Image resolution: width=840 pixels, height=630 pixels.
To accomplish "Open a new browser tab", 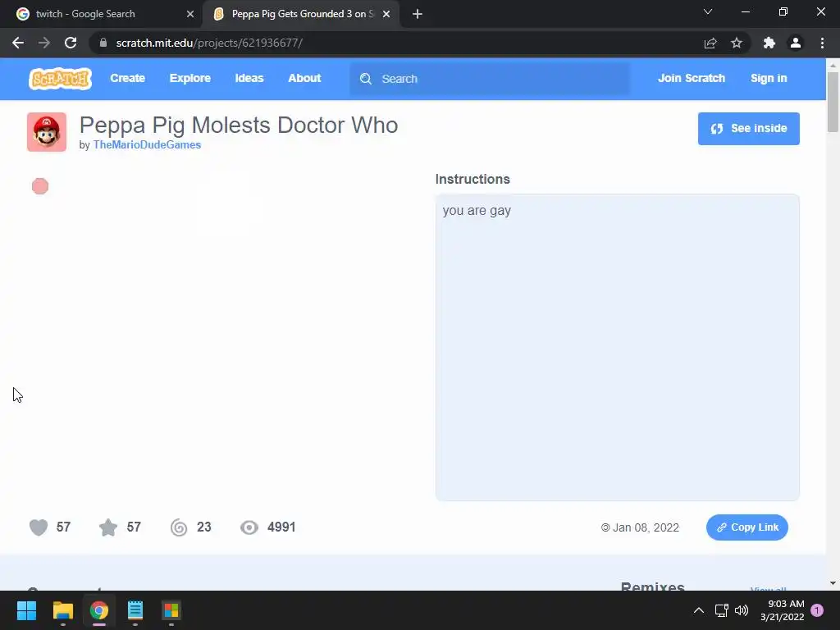I will click(418, 14).
